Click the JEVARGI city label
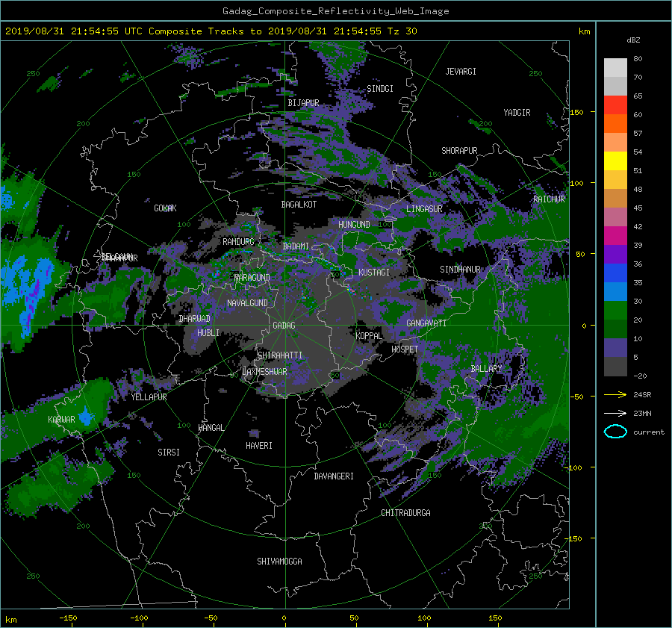The width and height of the screenshot is (672, 628). (461, 72)
